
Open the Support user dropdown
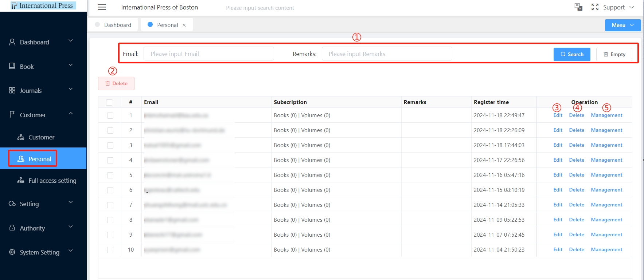pos(618,7)
